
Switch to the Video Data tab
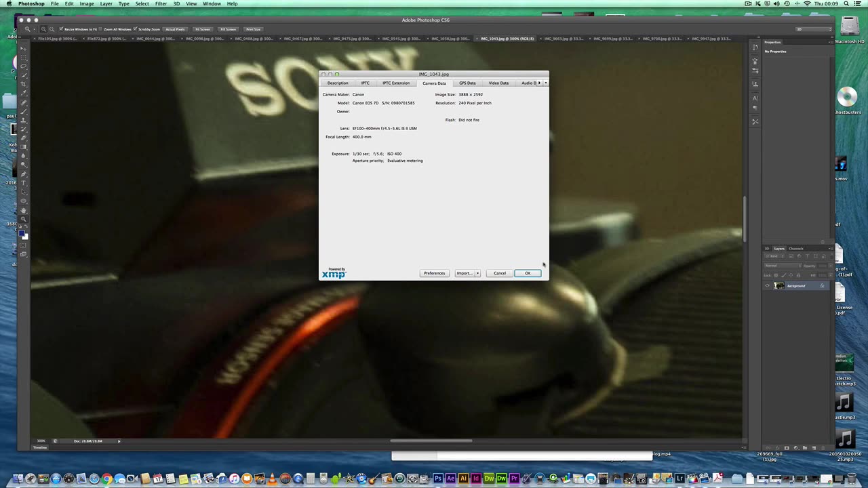pyautogui.click(x=498, y=83)
